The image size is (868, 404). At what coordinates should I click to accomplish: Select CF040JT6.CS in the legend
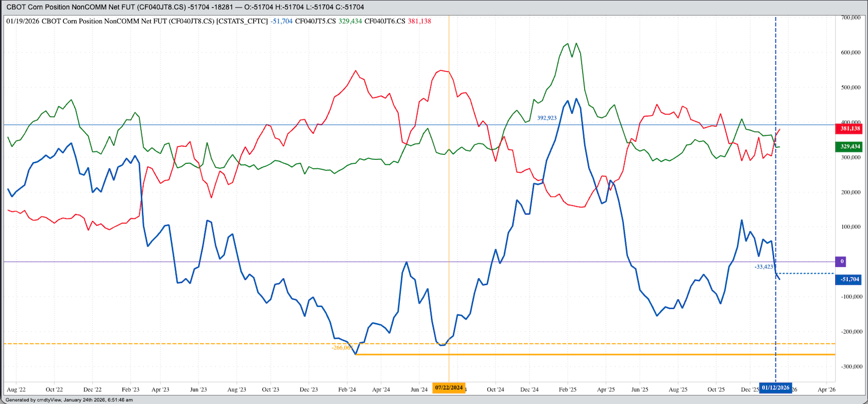(385, 21)
